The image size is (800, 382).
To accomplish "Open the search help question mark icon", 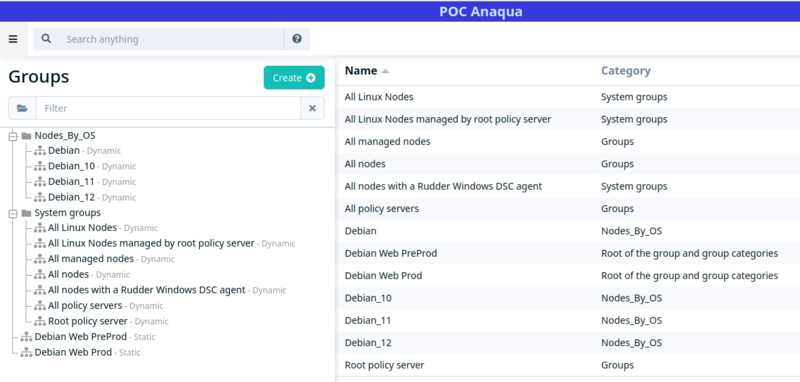I will [x=296, y=39].
